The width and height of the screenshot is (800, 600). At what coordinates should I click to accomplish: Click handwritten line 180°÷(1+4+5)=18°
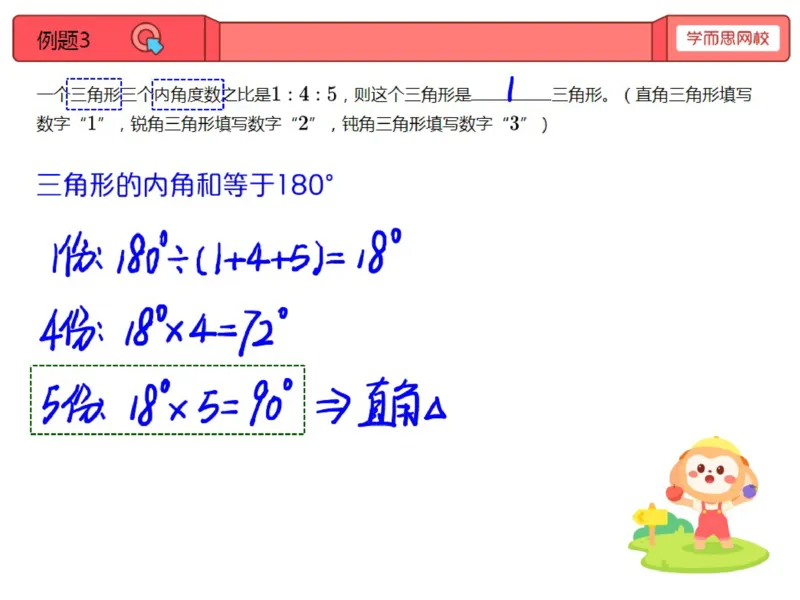coord(227,253)
